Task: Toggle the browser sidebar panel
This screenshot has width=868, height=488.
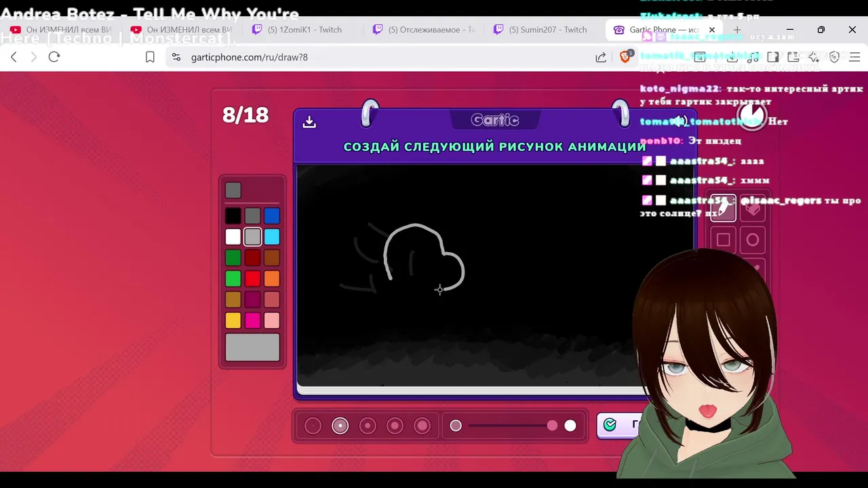Action: [x=772, y=57]
